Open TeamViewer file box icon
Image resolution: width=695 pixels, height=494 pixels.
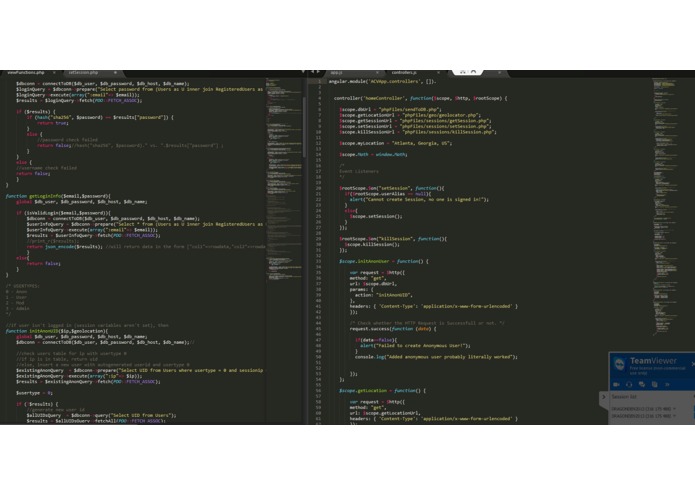(654, 385)
